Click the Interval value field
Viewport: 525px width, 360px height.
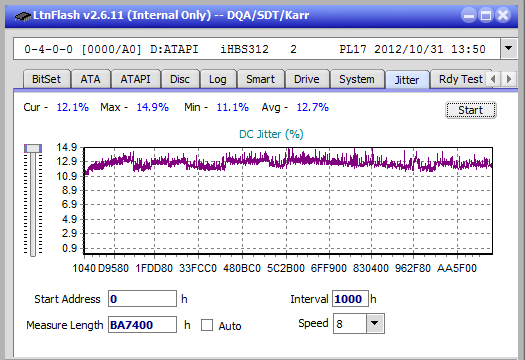[350, 299]
